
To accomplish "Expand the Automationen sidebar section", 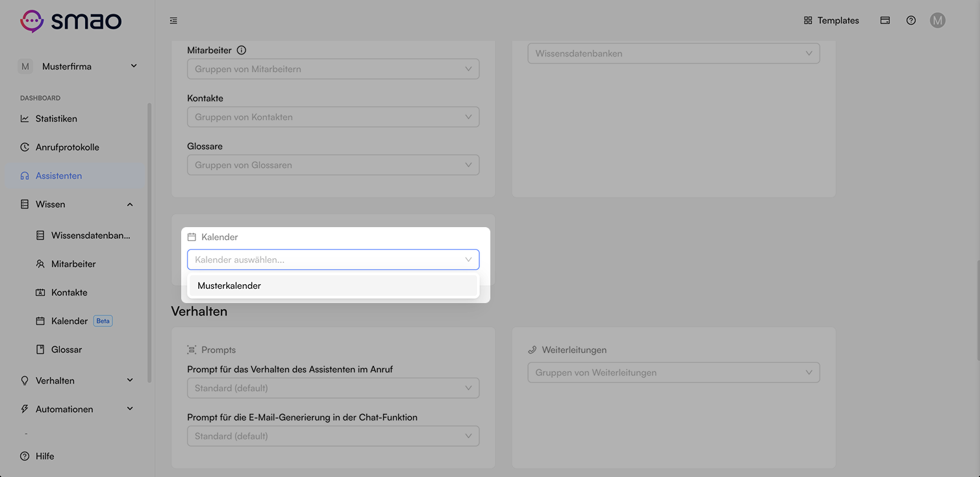I will (x=77, y=410).
